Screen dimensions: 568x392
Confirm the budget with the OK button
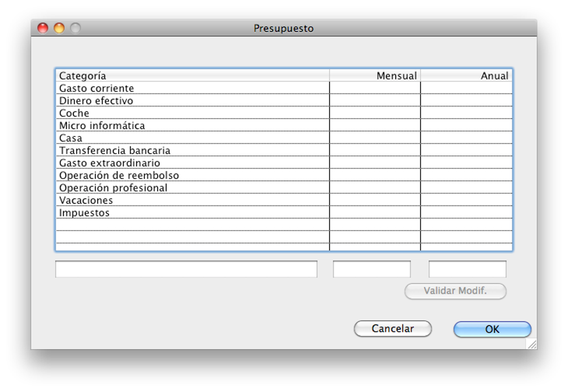tap(492, 329)
